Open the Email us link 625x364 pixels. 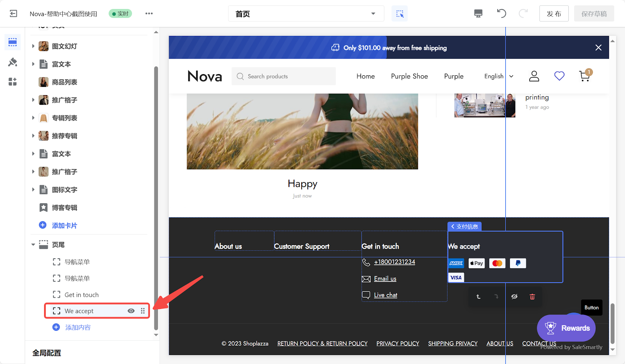385,279
